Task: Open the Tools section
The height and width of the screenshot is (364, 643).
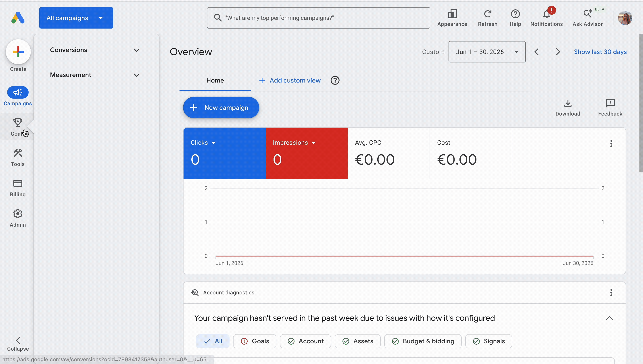Action: (x=18, y=157)
